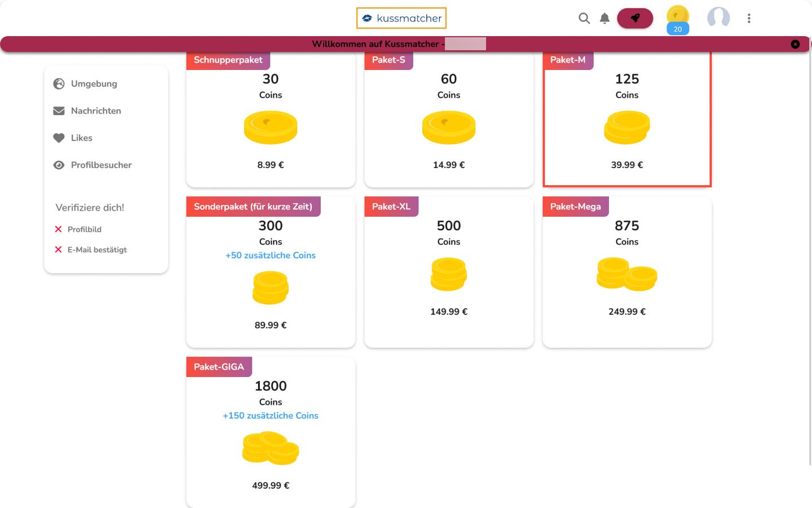Select Schnupperpaket label tag
The height and width of the screenshot is (508, 812).
point(228,60)
